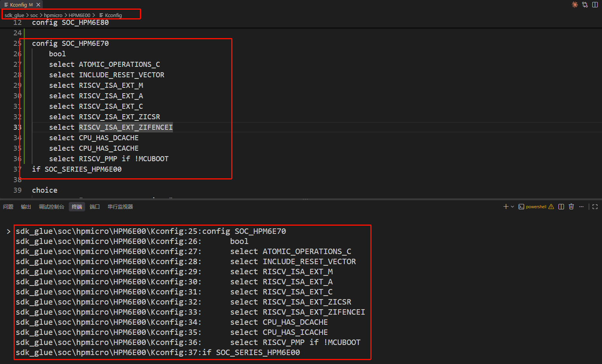Open the 端口 panel tab
Image resolution: width=602 pixels, height=364 pixels.
pyautogui.click(x=95, y=207)
